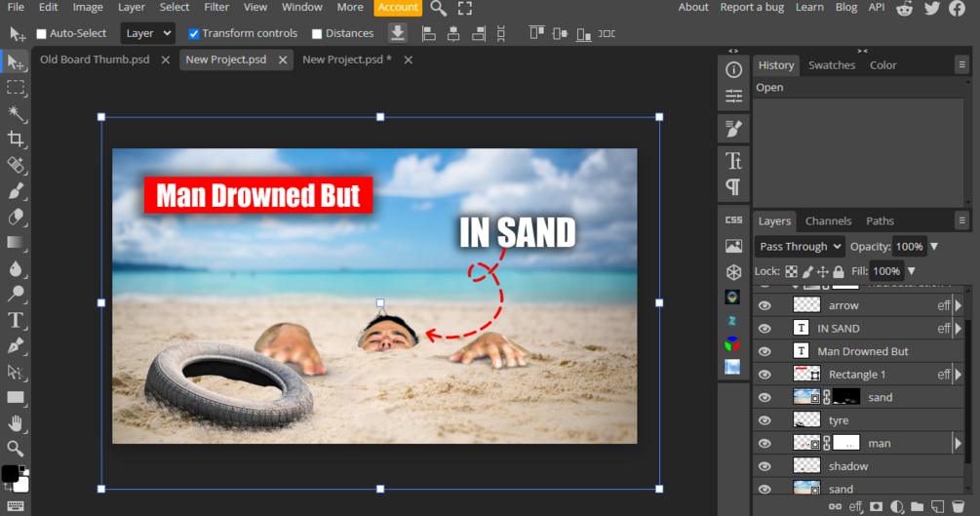Image resolution: width=980 pixels, height=516 pixels.
Task: Activate the Zoom tool in toolbar
Action: pyautogui.click(x=16, y=449)
